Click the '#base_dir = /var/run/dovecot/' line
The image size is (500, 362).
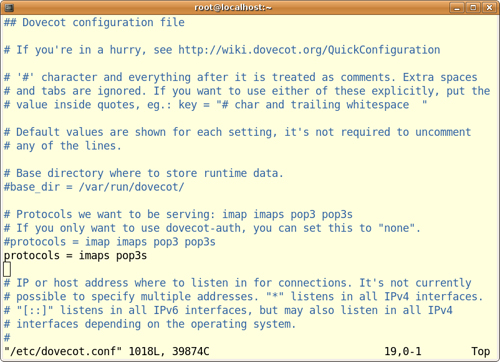[94, 187]
